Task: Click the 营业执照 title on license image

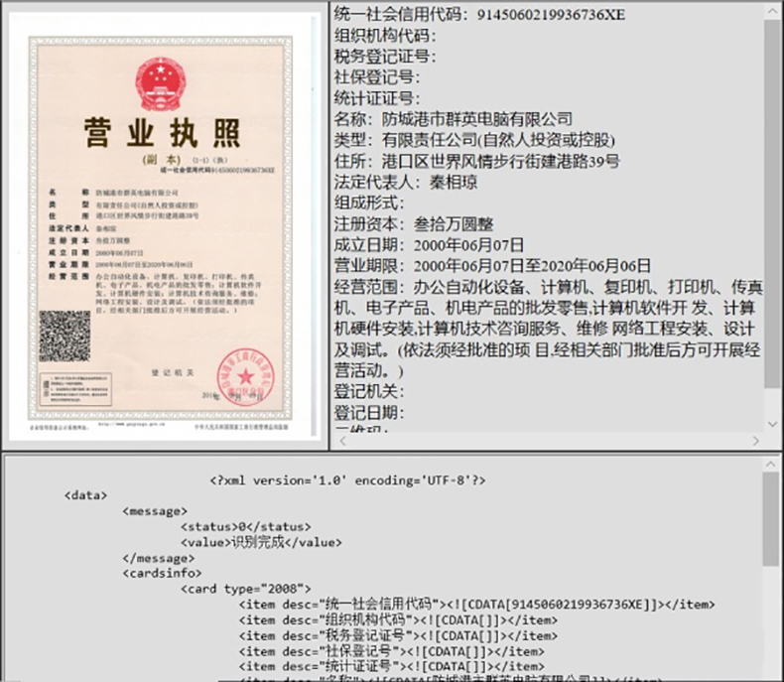Action: 161,131
